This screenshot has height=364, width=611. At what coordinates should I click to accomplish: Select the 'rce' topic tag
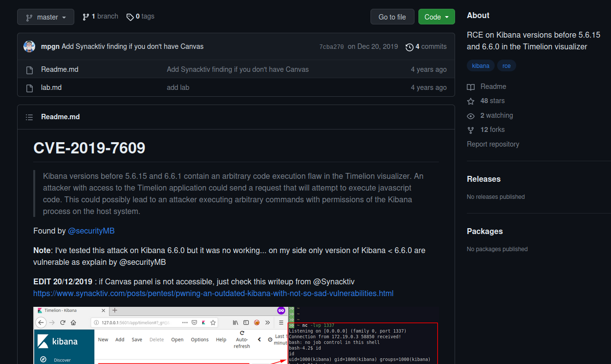click(x=506, y=65)
